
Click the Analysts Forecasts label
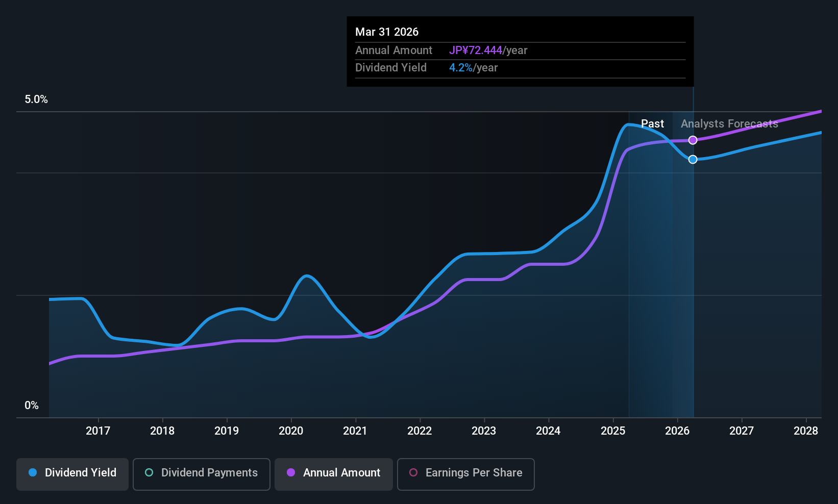click(729, 124)
